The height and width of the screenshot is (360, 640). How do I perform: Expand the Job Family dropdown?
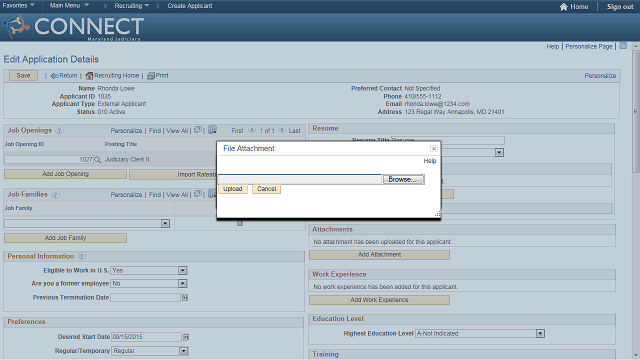tap(165, 223)
